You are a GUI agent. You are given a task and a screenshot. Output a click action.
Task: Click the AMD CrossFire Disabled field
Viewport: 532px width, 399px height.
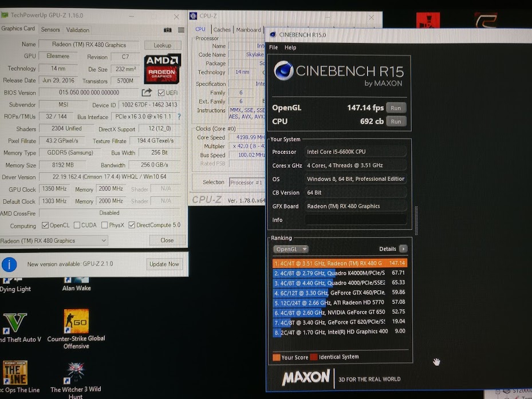[109, 213]
